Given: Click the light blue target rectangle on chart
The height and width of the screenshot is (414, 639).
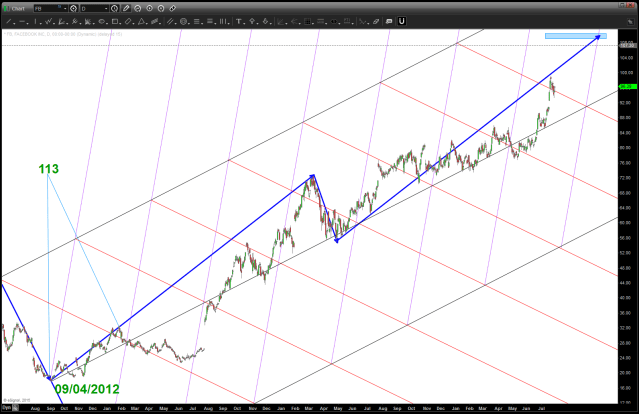Looking at the screenshot, I should pos(575,36).
